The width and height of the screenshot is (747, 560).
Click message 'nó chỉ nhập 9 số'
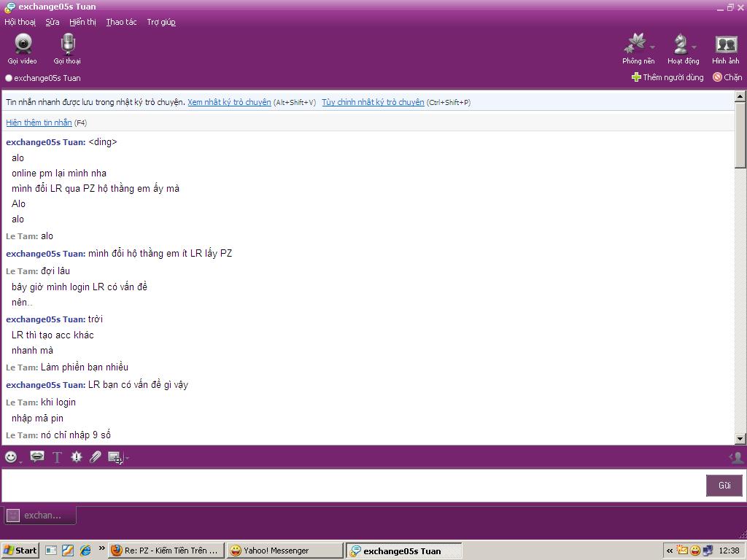coord(76,435)
